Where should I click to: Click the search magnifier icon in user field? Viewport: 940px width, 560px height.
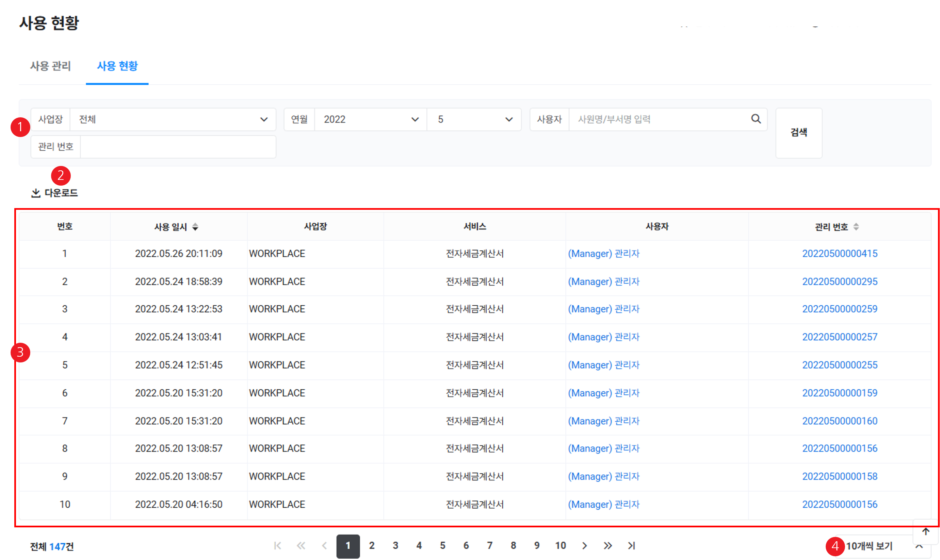pos(755,119)
